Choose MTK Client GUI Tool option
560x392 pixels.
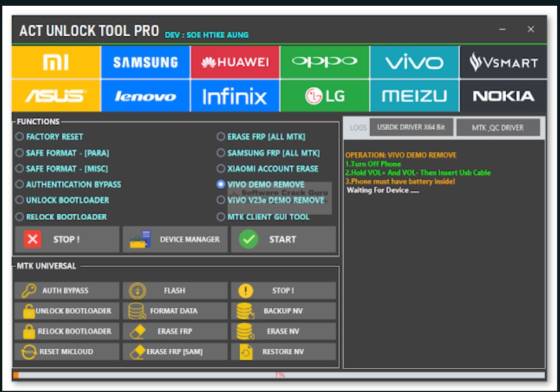click(x=263, y=217)
